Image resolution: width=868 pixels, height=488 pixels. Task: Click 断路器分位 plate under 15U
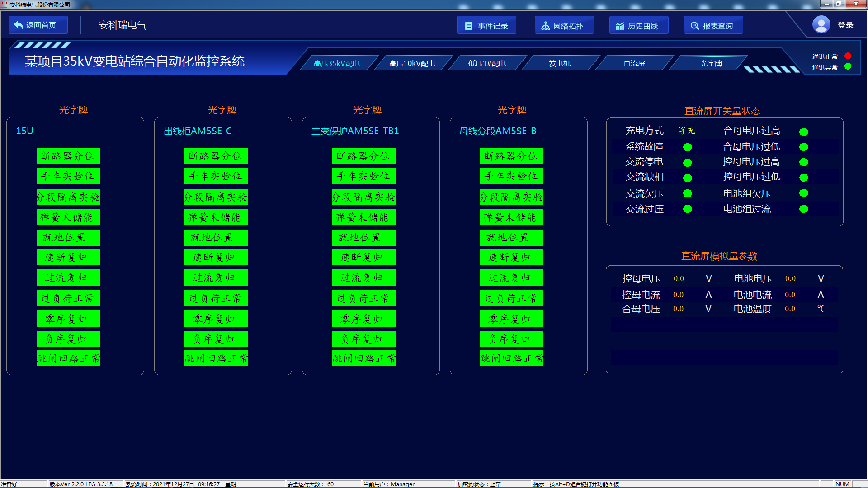click(68, 156)
